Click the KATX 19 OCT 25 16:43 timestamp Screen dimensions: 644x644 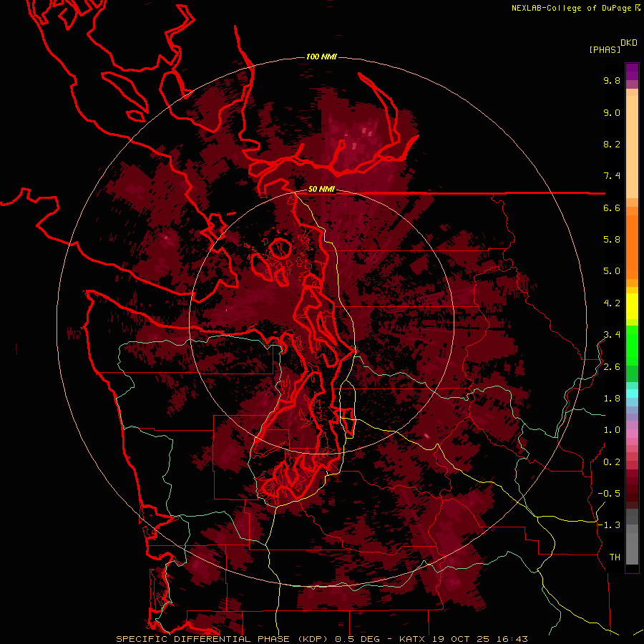463,639
